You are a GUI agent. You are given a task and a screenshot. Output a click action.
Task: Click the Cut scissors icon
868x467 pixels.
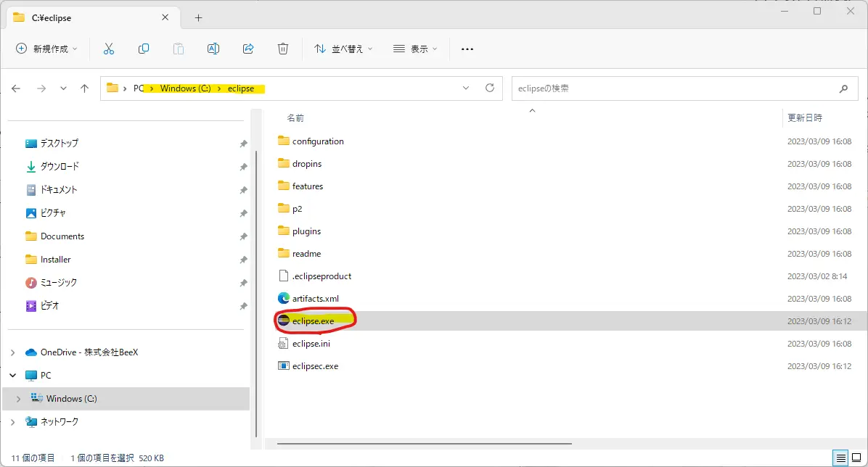point(109,49)
